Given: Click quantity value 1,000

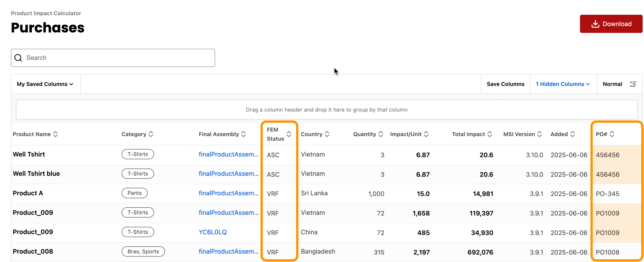Looking at the screenshot, I should tap(376, 194).
